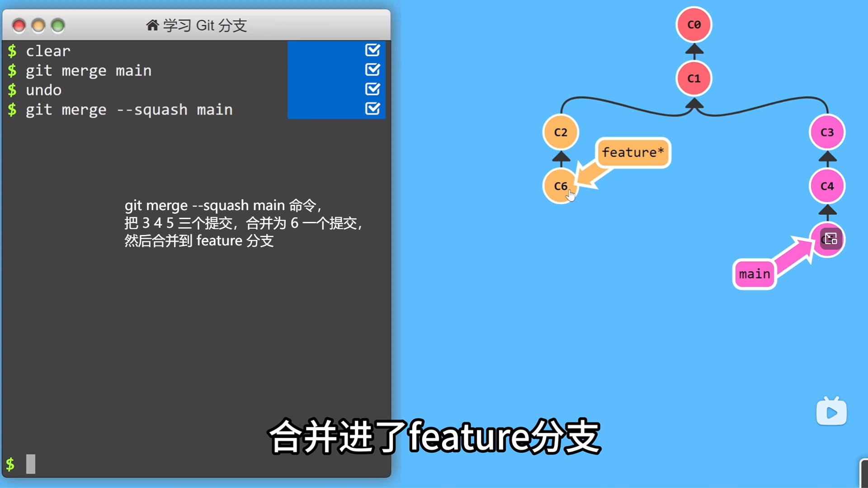Click the home icon in terminal title
Viewport: 868px width, 488px height.
152,25
